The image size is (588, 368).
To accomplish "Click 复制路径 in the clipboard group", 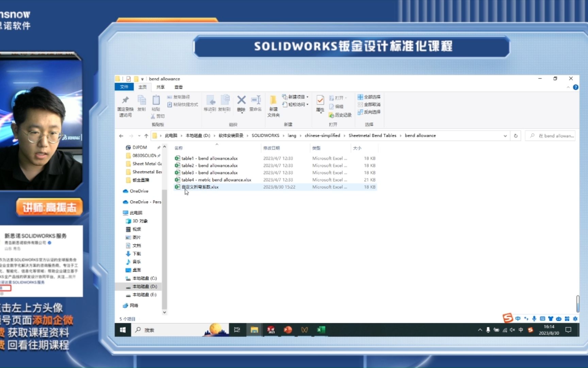I will tap(179, 97).
